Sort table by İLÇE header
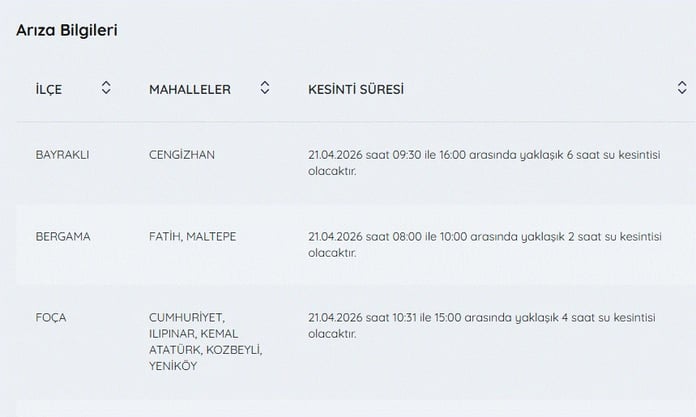Viewport: 696px width, 417px height. pos(49,89)
